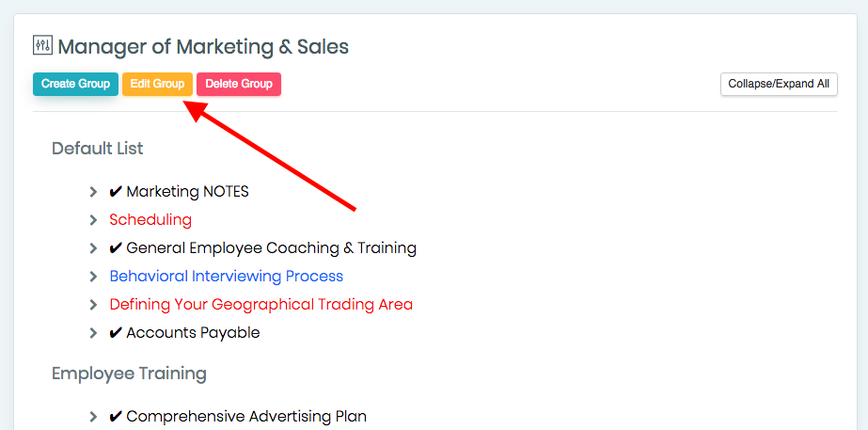868x430 pixels.
Task: Open Comprehensive Advertising Plan item
Action: pyautogui.click(x=238, y=417)
